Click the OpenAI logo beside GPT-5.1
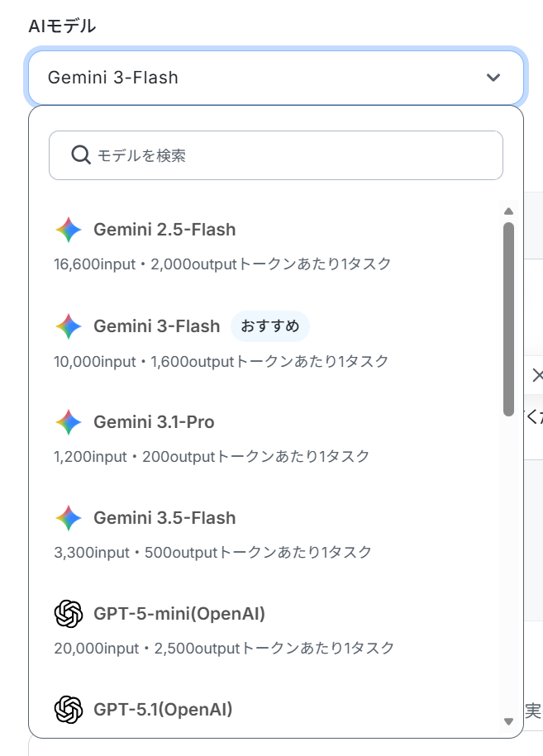The width and height of the screenshot is (543, 756). pyautogui.click(x=69, y=710)
